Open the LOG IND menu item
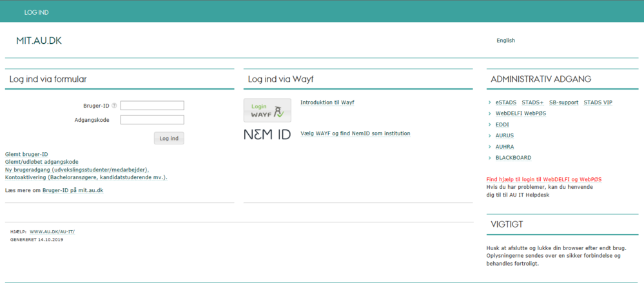Screen dimensions: 644x283 click(x=37, y=12)
